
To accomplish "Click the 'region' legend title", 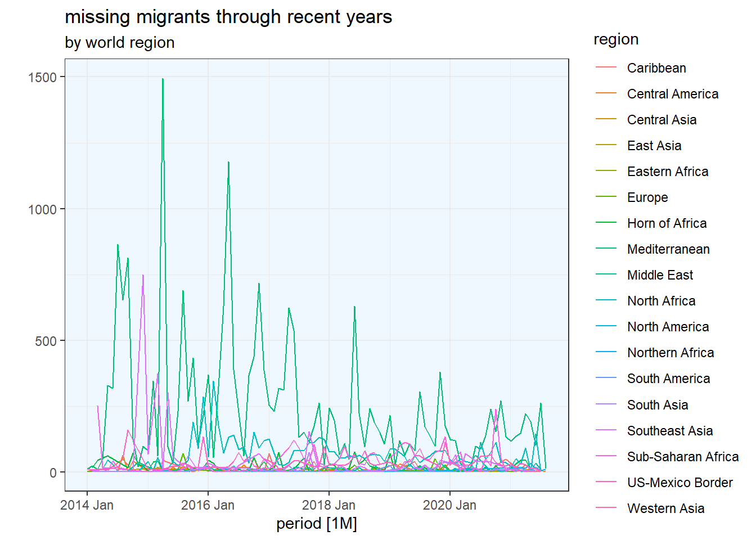I will 616,39.
